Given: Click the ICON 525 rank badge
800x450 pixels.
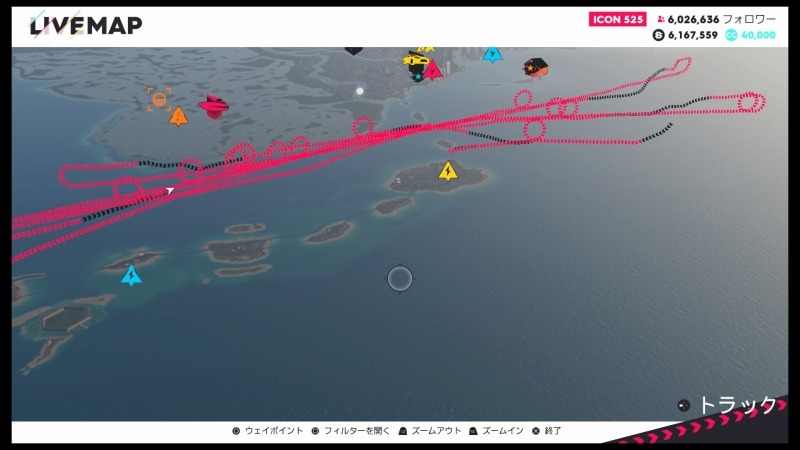Looking at the screenshot, I should (x=617, y=19).
